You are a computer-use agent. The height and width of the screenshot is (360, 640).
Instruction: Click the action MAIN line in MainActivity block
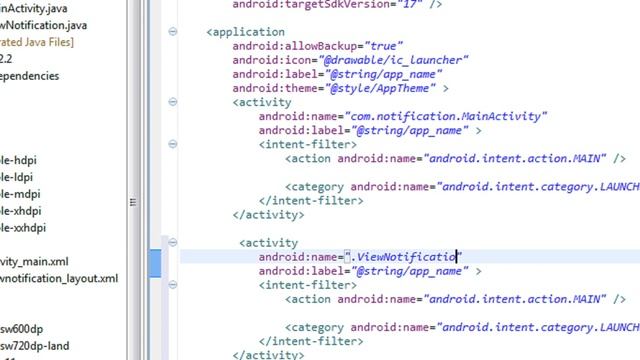455,158
